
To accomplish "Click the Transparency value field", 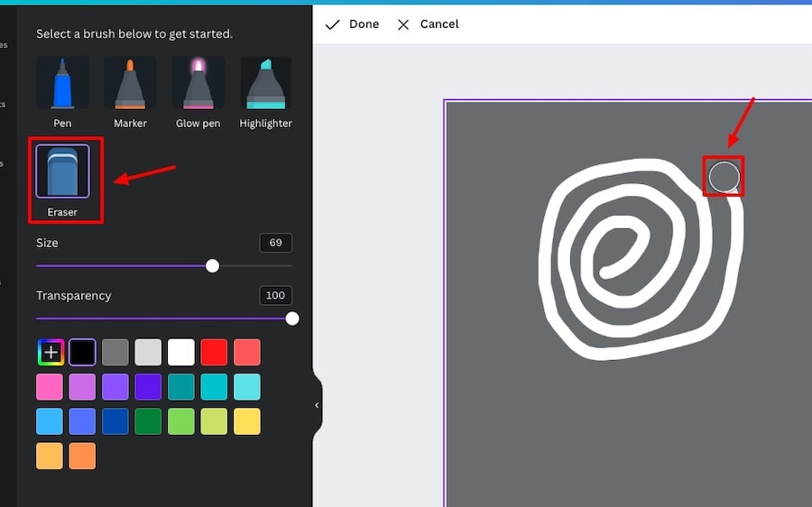I will tap(275, 296).
